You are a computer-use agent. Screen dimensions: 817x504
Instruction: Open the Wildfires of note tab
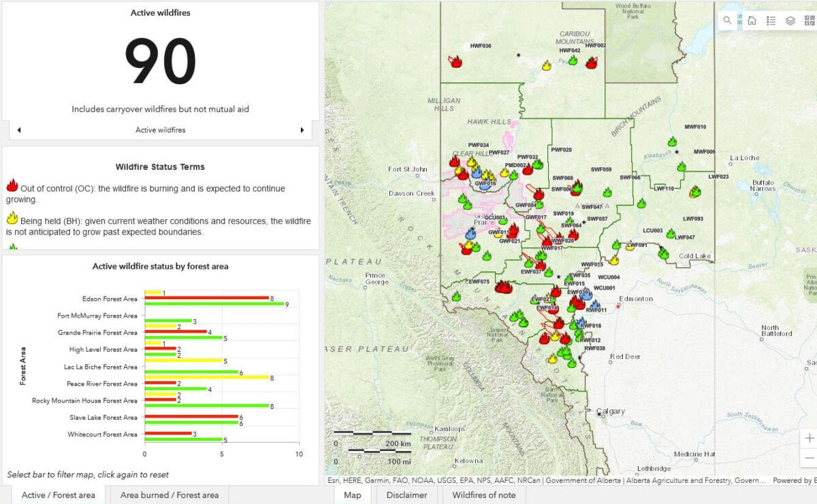tap(483, 495)
